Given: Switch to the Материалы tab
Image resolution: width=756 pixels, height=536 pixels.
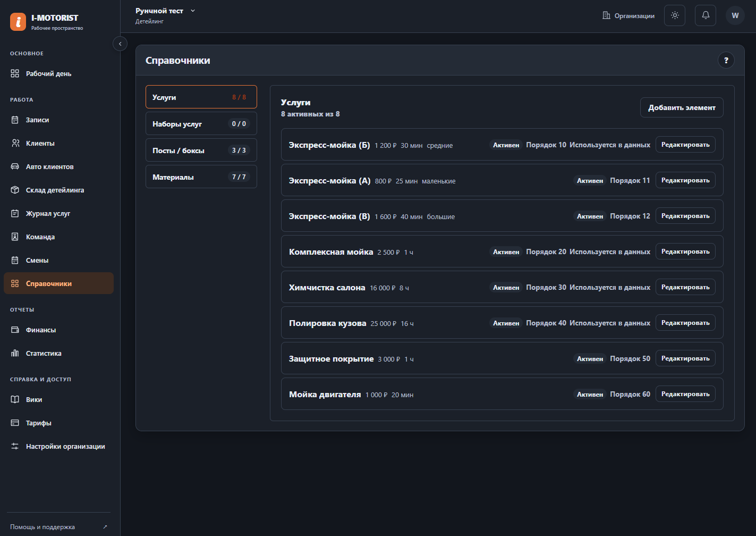Looking at the screenshot, I should coord(201,177).
